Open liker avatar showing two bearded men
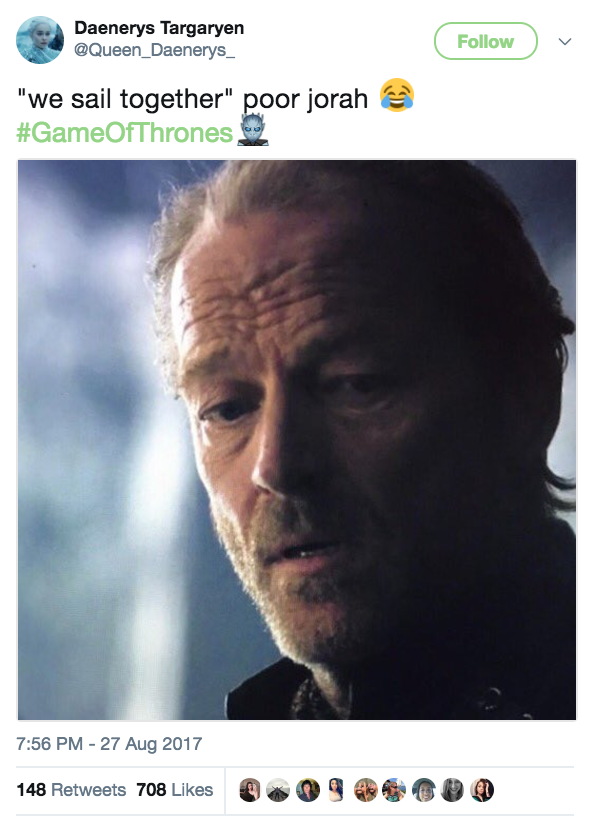 click(366, 790)
